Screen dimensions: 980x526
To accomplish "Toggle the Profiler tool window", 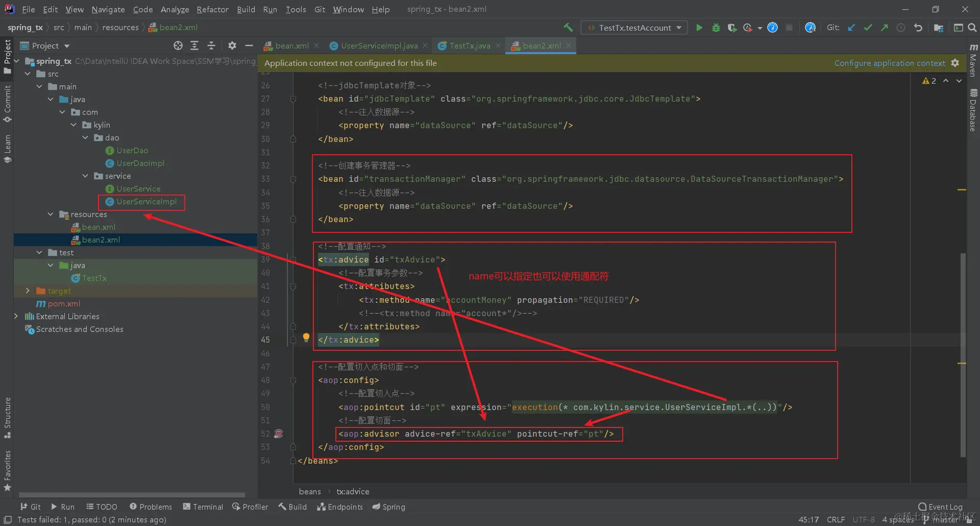I will pyautogui.click(x=250, y=507).
